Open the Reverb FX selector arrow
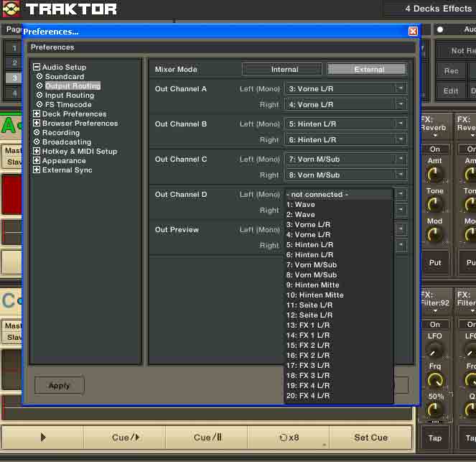Screen dimensions: 476x462 tap(435, 136)
